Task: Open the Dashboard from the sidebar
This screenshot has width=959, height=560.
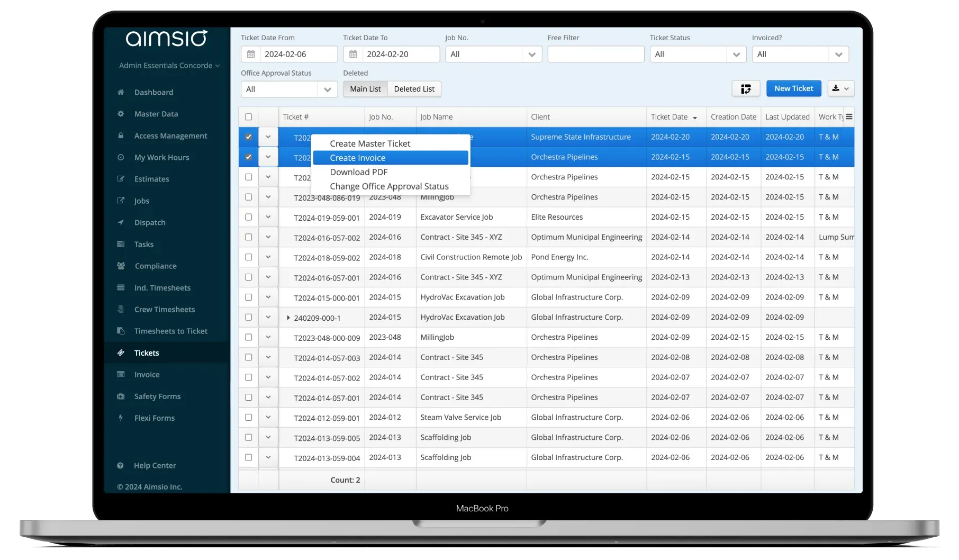Action: [152, 92]
